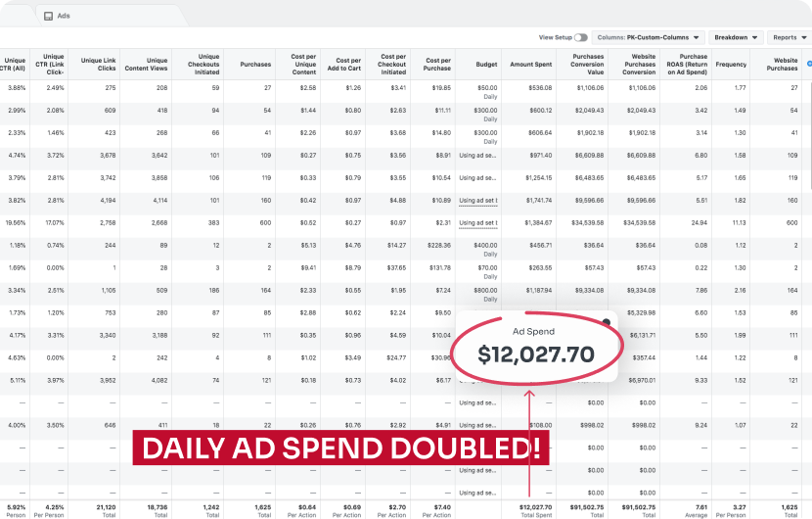
Task: Select the Purchase ROAS column header
Action: pos(686,64)
